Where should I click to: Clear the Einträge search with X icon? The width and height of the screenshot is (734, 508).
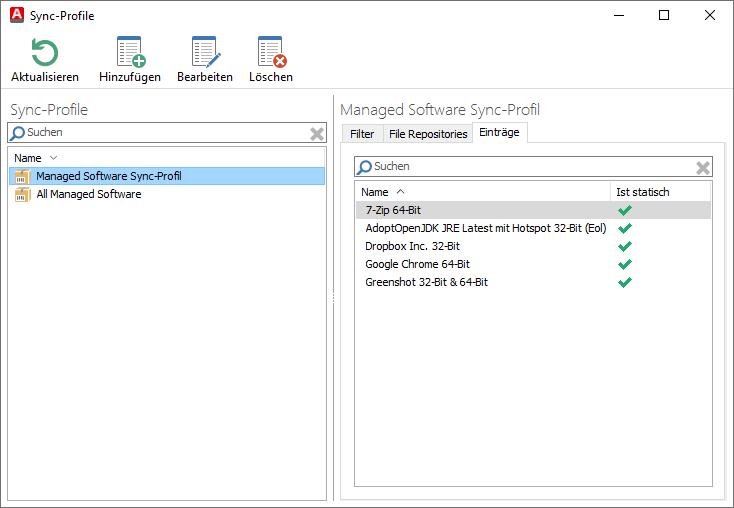pos(703,168)
